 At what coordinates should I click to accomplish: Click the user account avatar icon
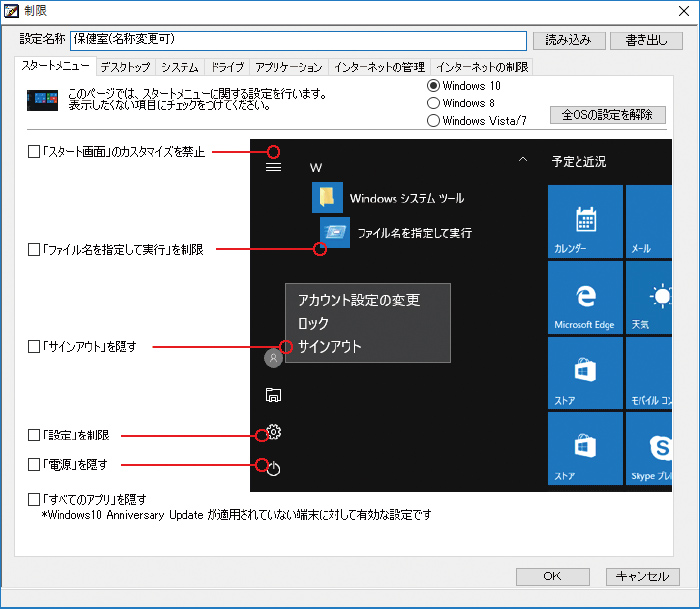[x=273, y=358]
